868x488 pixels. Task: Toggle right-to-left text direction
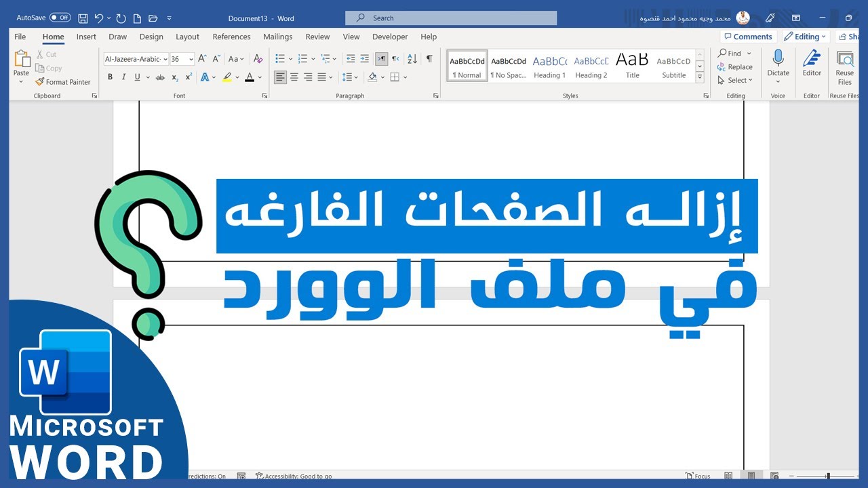[x=395, y=59]
